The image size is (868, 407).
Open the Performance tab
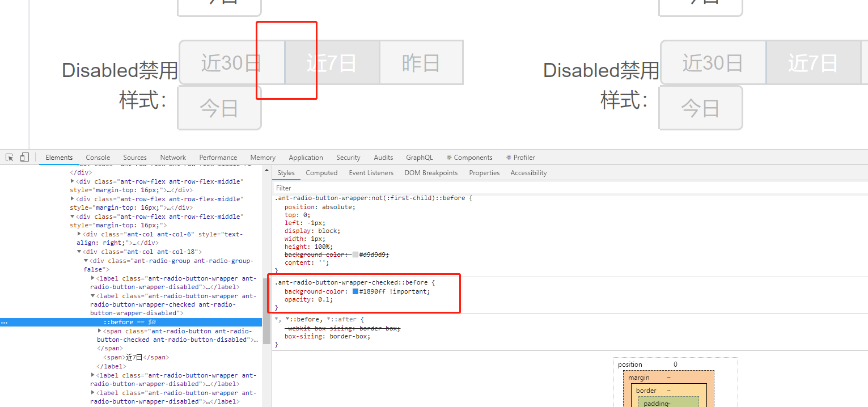click(218, 158)
